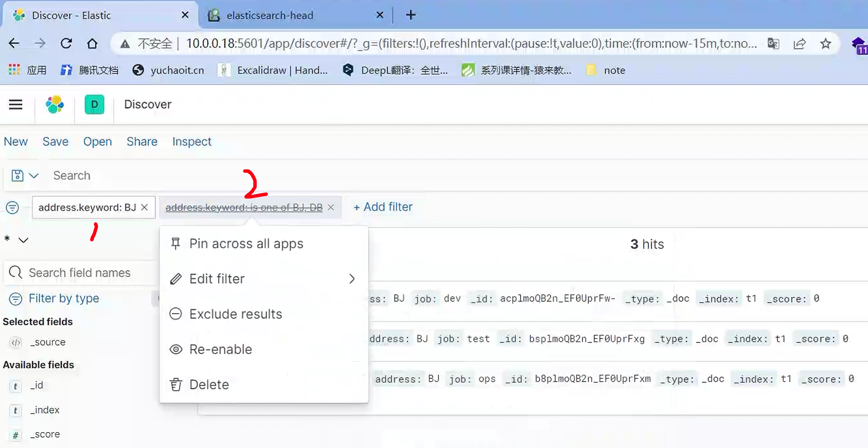Expand the index pattern dropdown chevron

(x=23, y=240)
